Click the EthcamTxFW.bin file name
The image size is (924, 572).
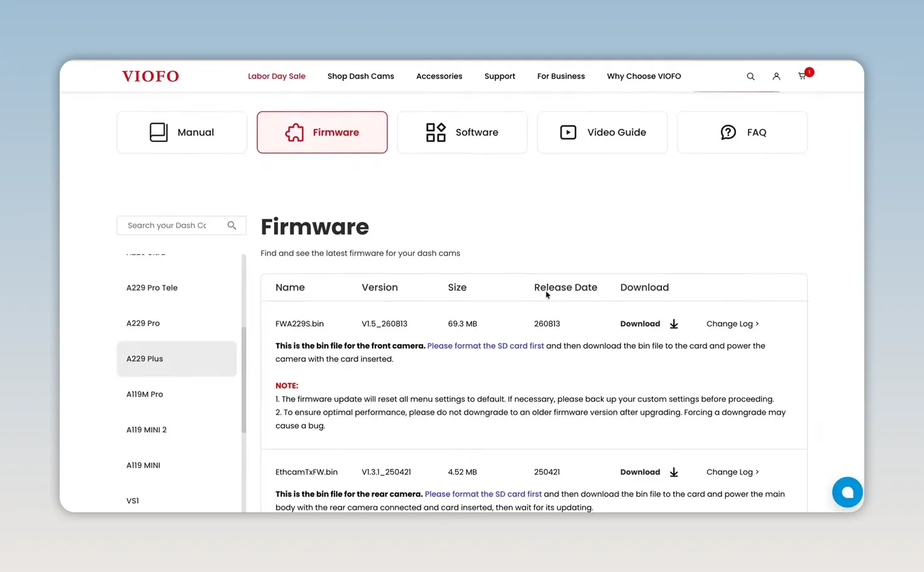point(307,472)
